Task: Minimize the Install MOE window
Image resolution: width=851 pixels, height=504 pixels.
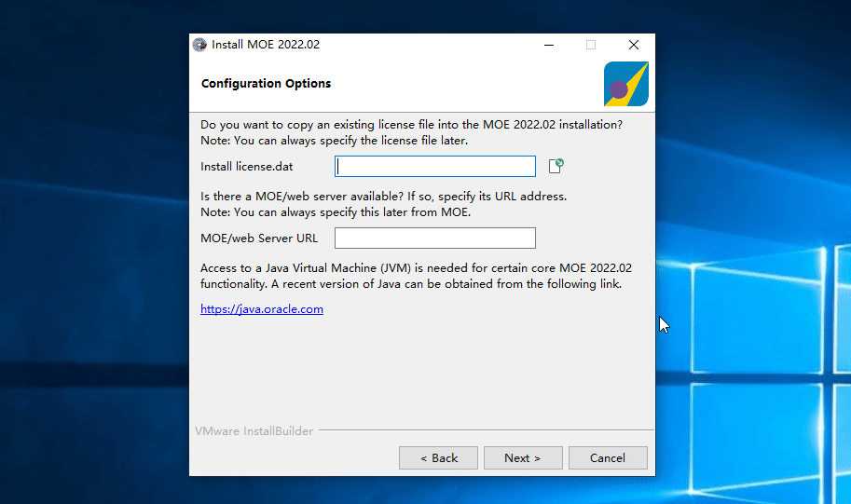Action: [x=549, y=45]
